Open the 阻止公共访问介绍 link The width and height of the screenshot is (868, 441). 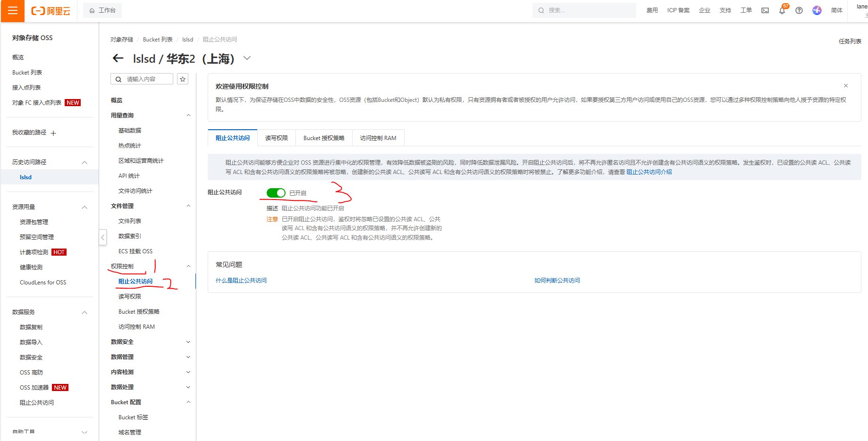click(x=649, y=172)
